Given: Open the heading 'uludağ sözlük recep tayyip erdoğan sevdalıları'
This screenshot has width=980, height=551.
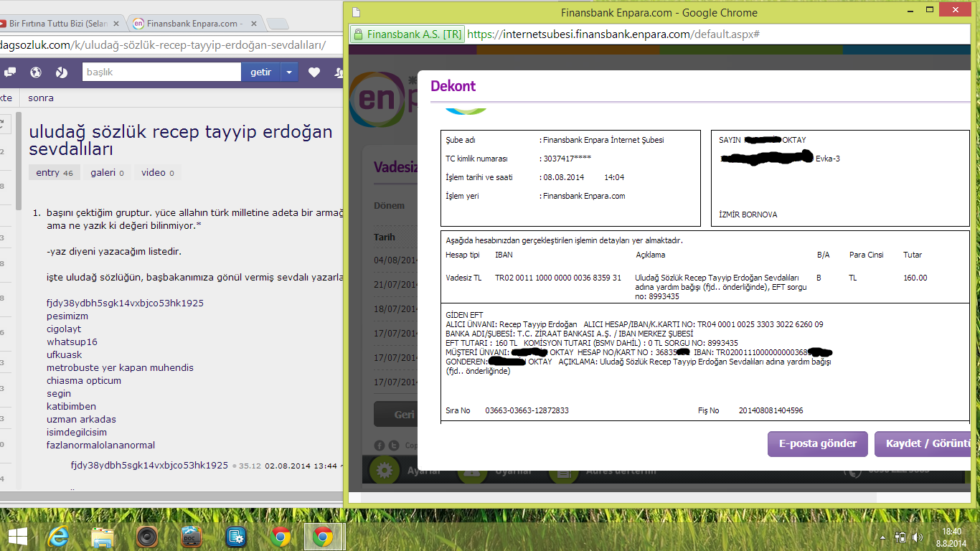Looking at the screenshot, I should (181, 140).
